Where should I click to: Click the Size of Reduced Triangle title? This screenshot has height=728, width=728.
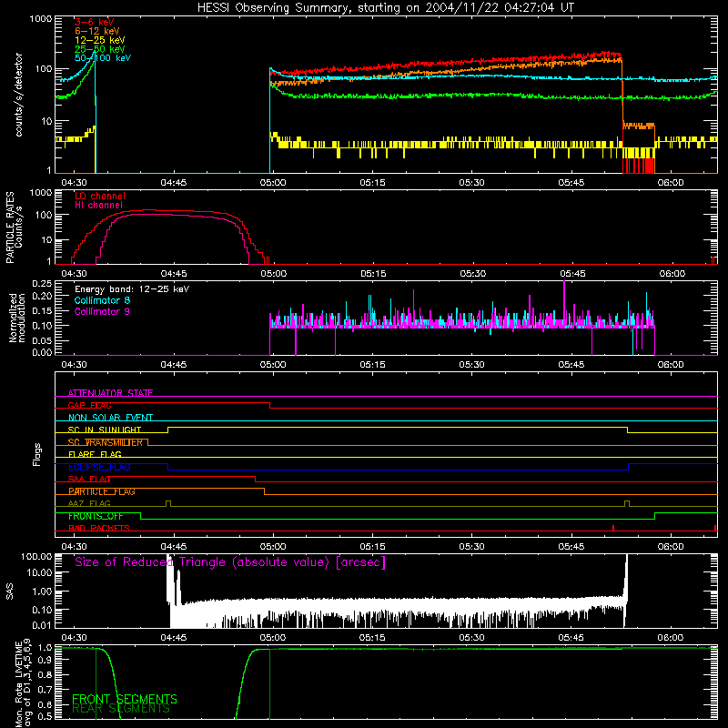(230, 562)
